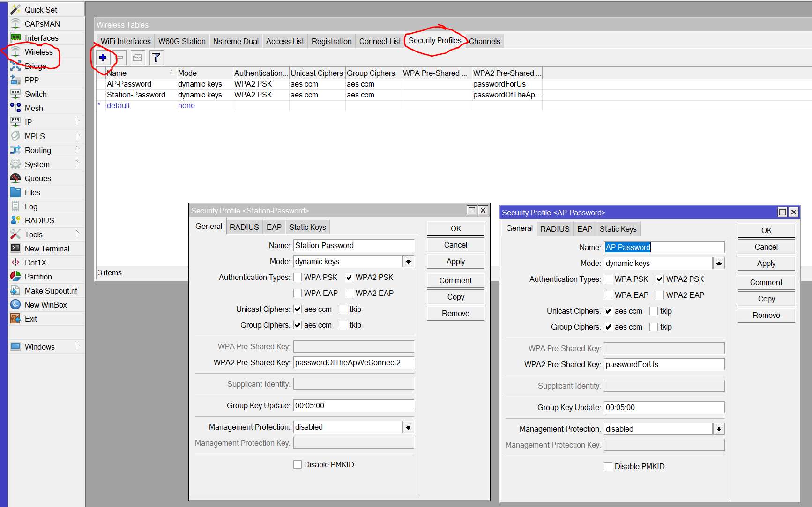Click the filter funnel icon in toolbar
Viewport: 812px width, 507px height.
tap(156, 58)
